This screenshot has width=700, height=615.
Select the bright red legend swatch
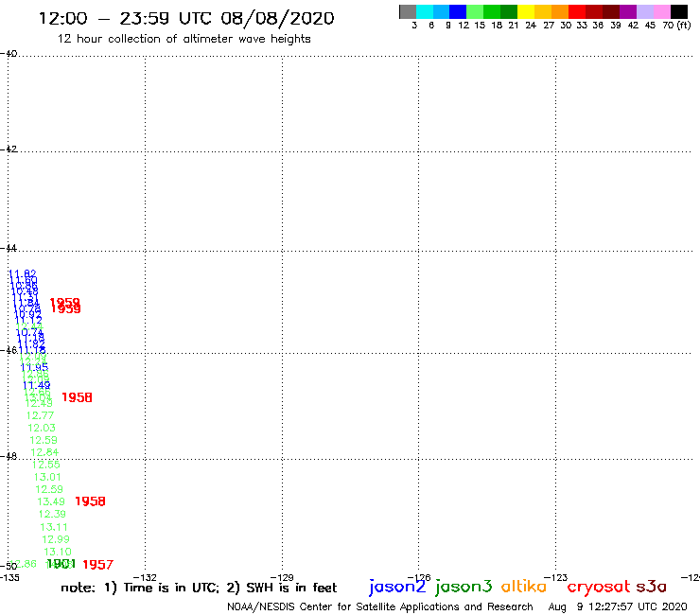point(577,11)
